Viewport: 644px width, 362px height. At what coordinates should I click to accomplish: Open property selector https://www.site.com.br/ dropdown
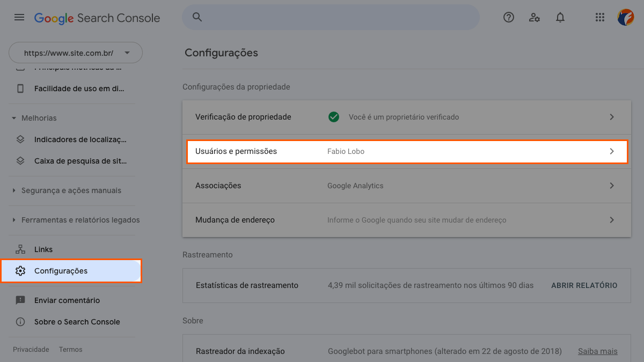click(x=76, y=53)
